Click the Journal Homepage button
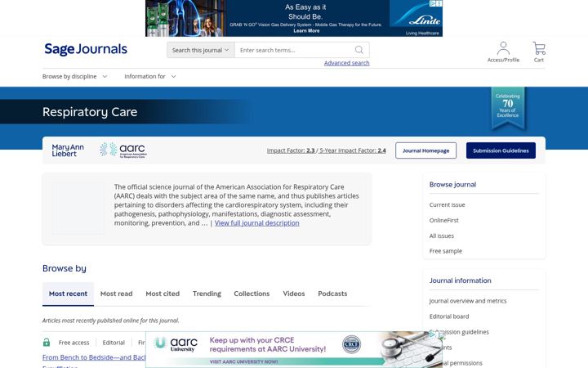 pos(425,150)
